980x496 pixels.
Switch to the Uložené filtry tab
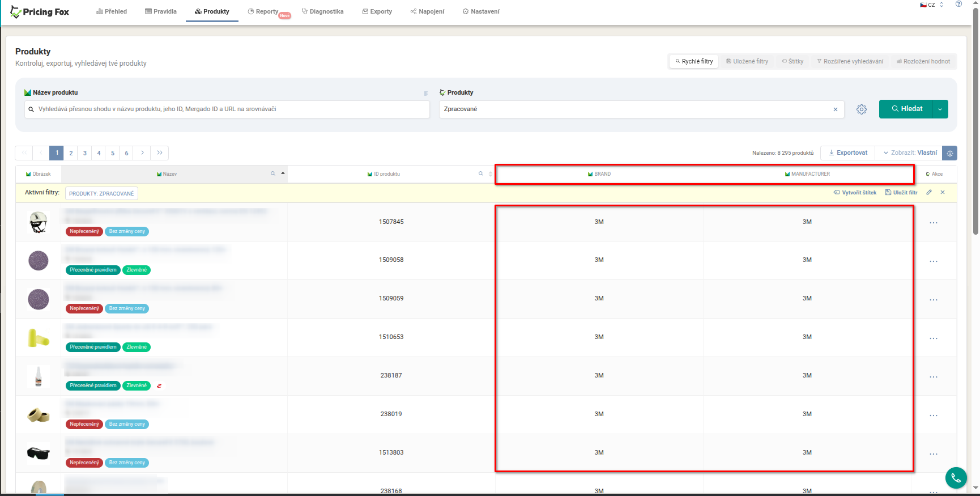click(747, 61)
